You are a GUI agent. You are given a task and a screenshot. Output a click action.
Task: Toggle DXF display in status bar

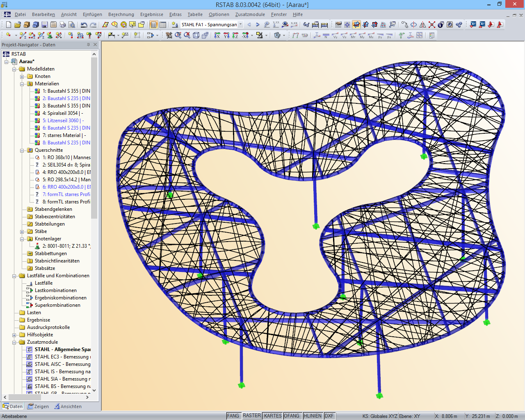pos(329,415)
